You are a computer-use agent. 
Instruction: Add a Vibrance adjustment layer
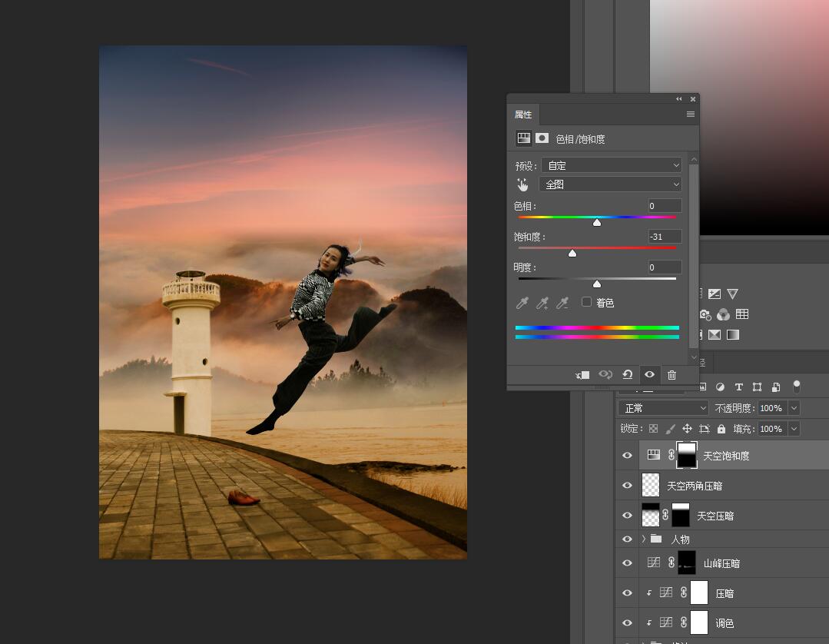[732, 294]
